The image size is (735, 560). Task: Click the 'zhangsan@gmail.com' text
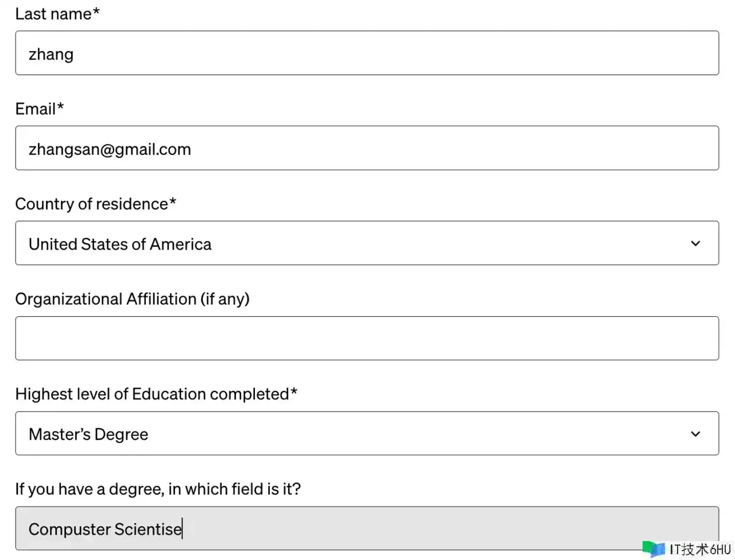[x=110, y=150]
